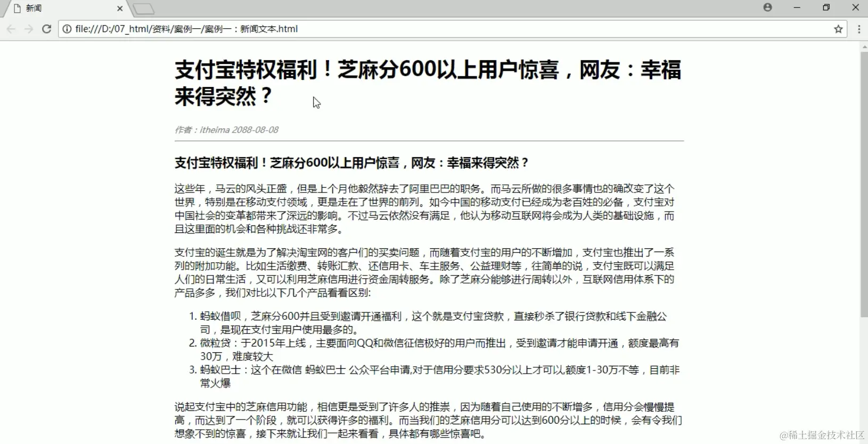Open the user profile avatar icon
Image resolution: width=868 pixels, height=444 pixels.
(767, 7)
